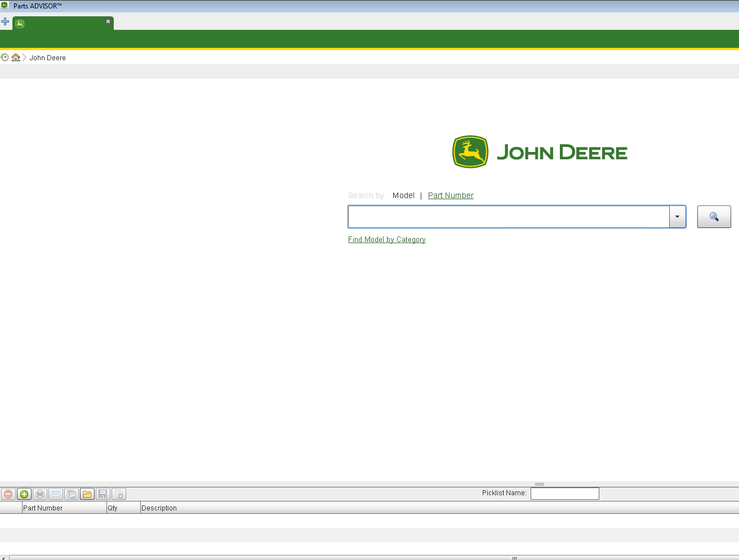Click the green add item icon
The image size is (739, 560).
click(x=24, y=494)
